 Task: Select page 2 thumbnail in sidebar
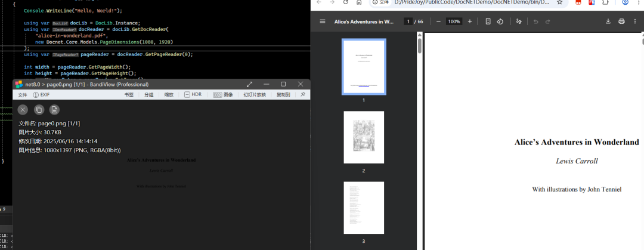pyautogui.click(x=364, y=137)
